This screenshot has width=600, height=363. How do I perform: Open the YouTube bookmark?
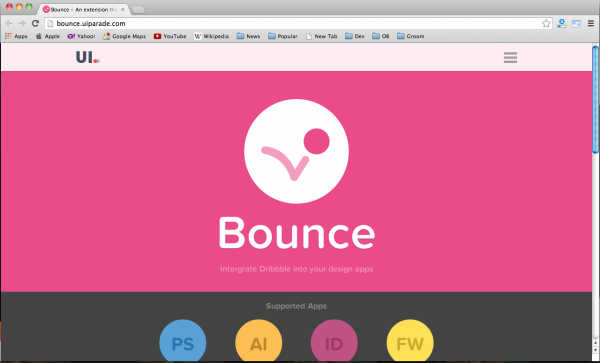[170, 36]
